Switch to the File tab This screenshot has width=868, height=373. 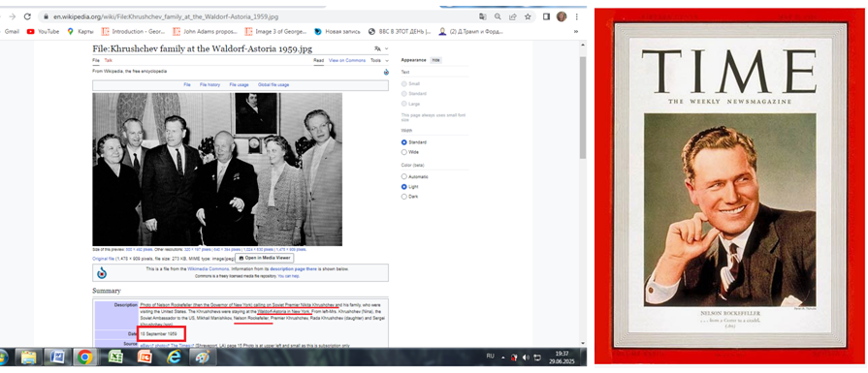[x=96, y=60]
